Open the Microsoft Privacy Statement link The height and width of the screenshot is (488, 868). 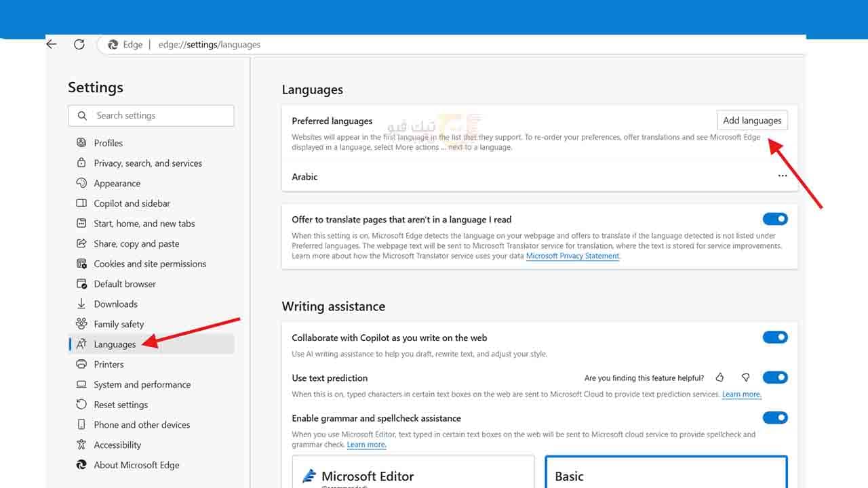point(573,256)
